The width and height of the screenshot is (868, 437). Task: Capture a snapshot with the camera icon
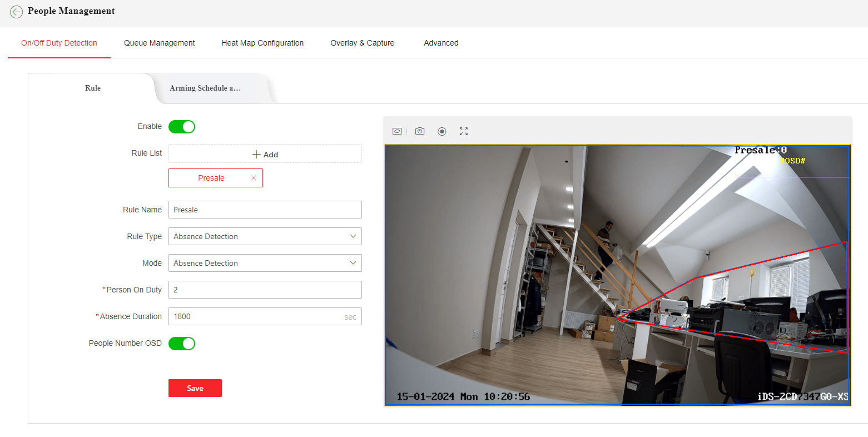[x=420, y=131]
